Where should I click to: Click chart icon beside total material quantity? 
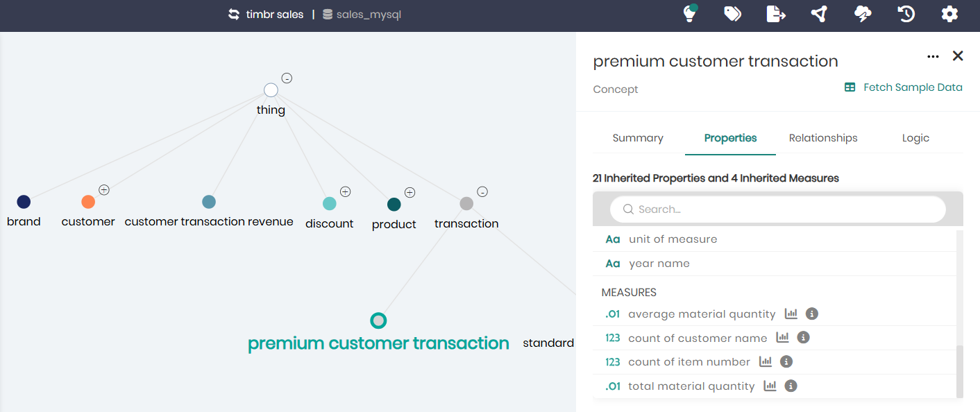tap(770, 386)
